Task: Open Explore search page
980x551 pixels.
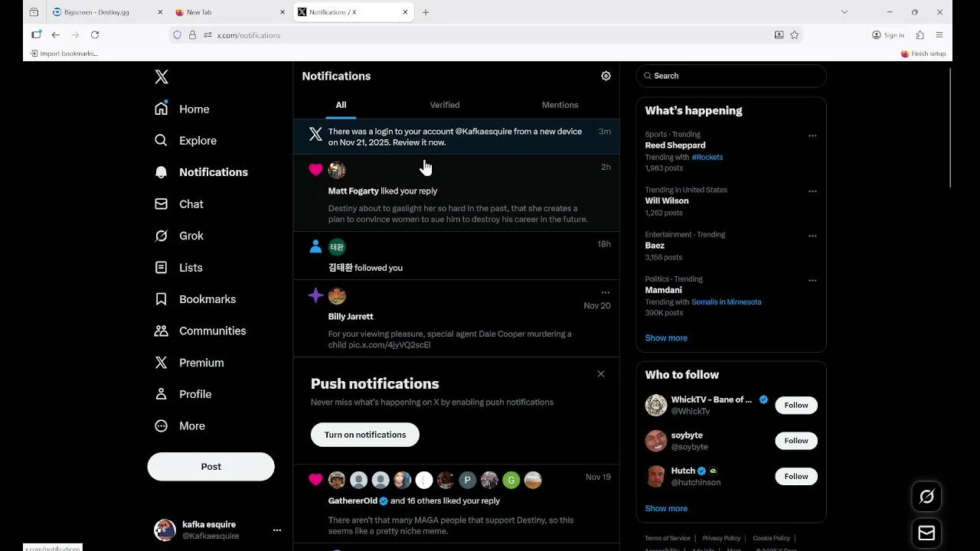Action: [185, 141]
